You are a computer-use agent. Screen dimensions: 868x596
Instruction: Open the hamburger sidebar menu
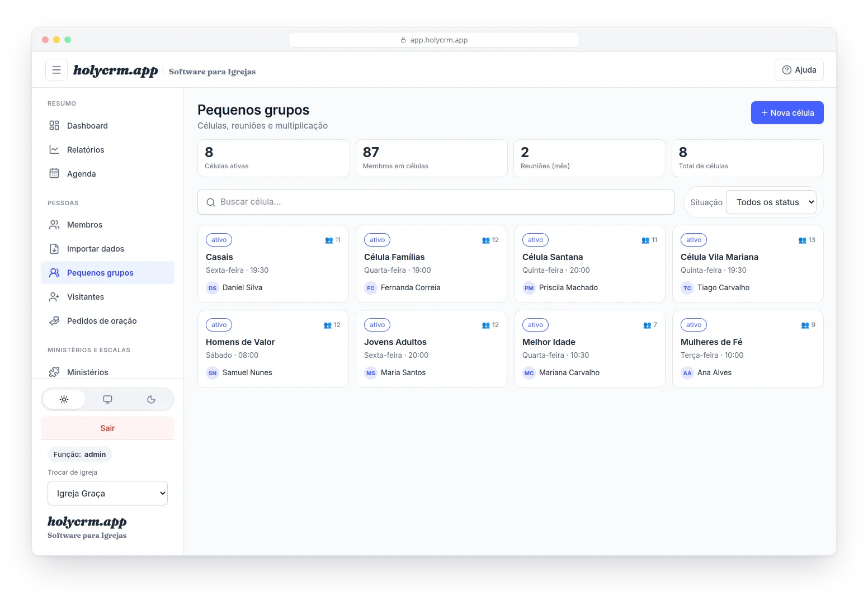[56, 70]
